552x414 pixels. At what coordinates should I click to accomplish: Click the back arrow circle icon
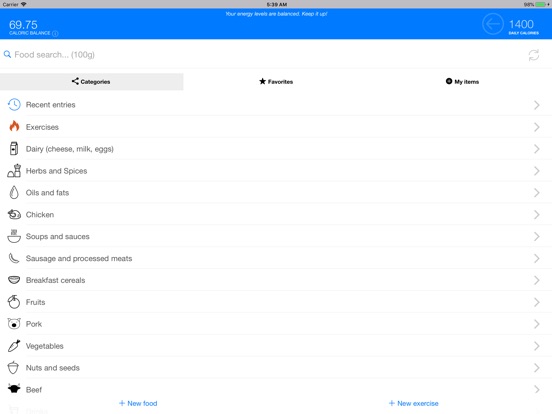[x=493, y=24]
